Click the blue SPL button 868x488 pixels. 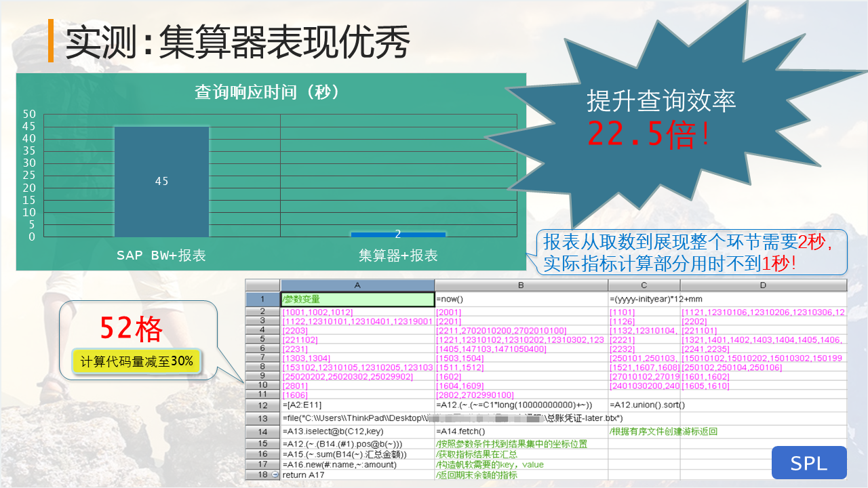coord(809,463)
